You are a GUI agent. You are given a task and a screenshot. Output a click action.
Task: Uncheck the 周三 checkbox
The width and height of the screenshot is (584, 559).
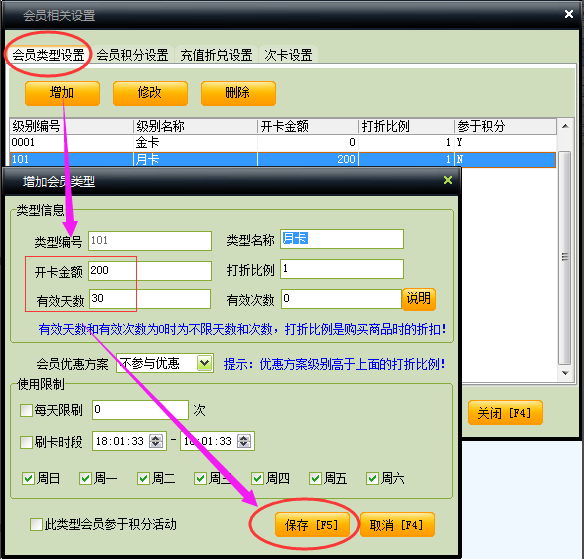(x=200, y=479)
